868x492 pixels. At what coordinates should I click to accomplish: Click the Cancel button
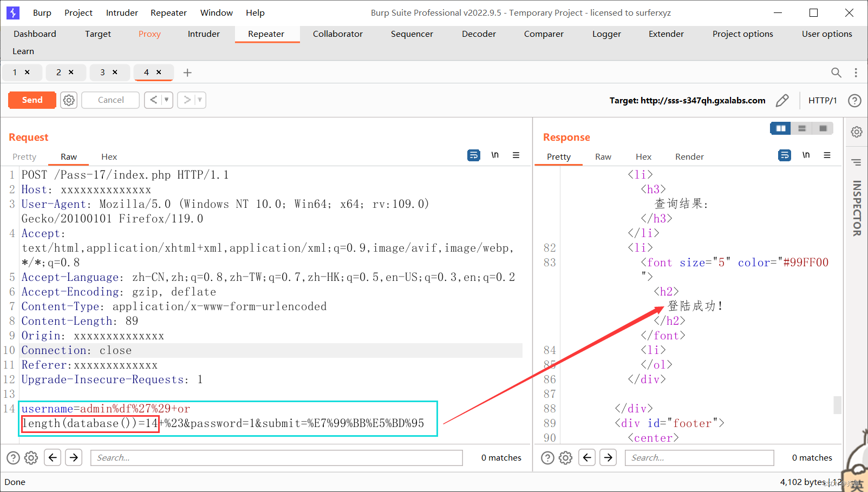110,100
